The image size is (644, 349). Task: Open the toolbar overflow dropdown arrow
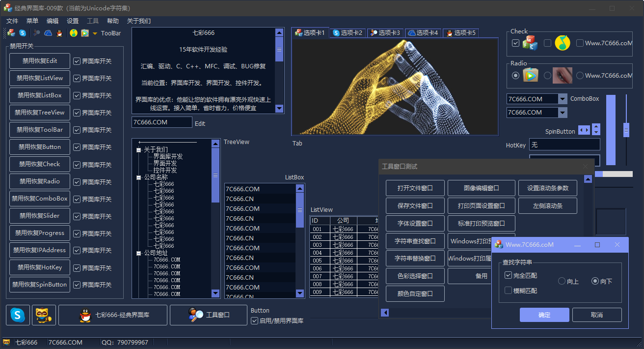tap(95, 33)
